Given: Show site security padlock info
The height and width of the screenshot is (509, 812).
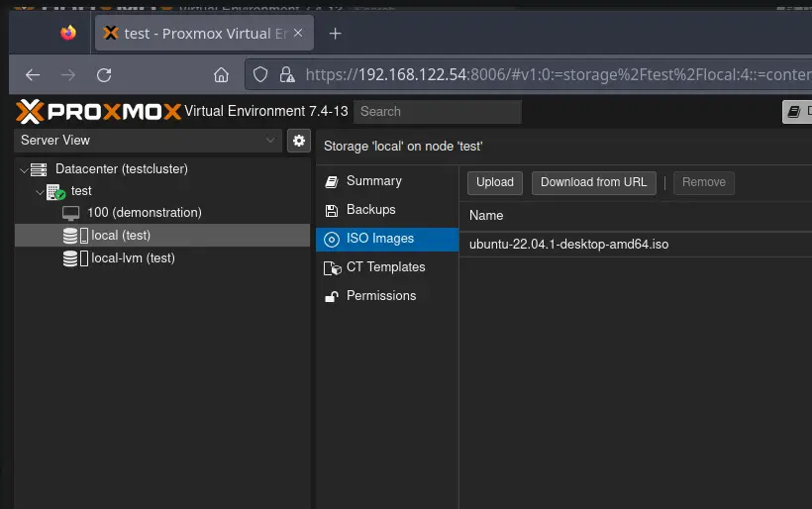Looking at the screenshot, I should click(287, 75).
